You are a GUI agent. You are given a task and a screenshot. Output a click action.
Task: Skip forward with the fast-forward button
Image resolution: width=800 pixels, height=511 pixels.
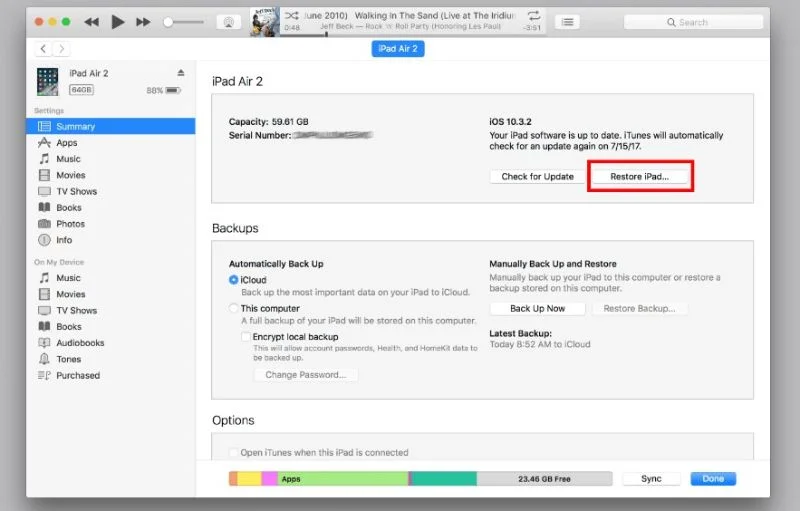point(143,22)
